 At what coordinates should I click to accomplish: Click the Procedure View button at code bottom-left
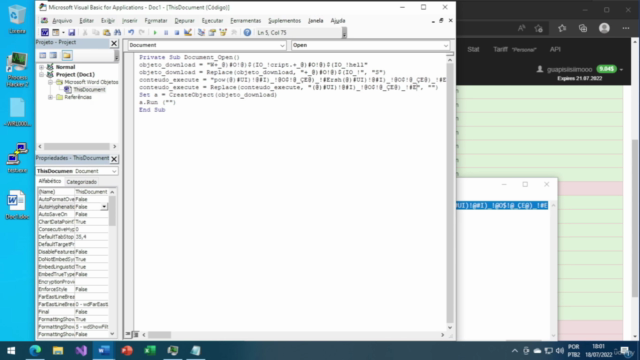pyautogui.click(x=128, y=334)
